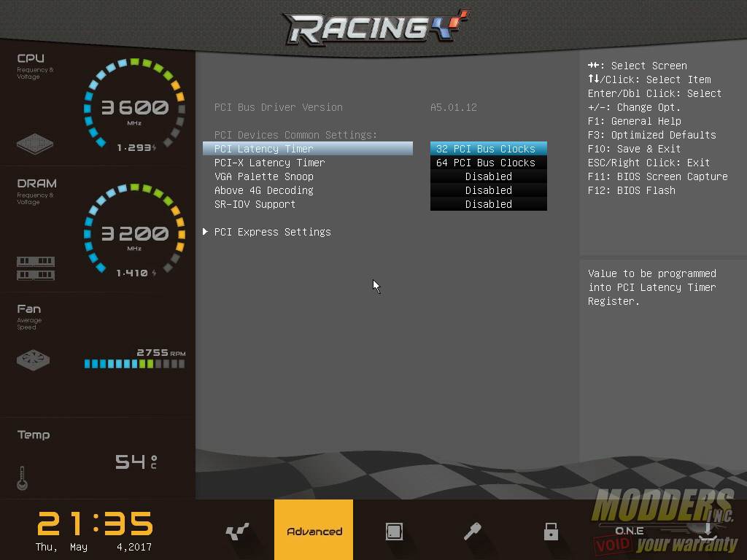The width and height of the screenshot is (747, 560).
Task: Click the date Thu, May 4,2017
Action: pos(93,547)
